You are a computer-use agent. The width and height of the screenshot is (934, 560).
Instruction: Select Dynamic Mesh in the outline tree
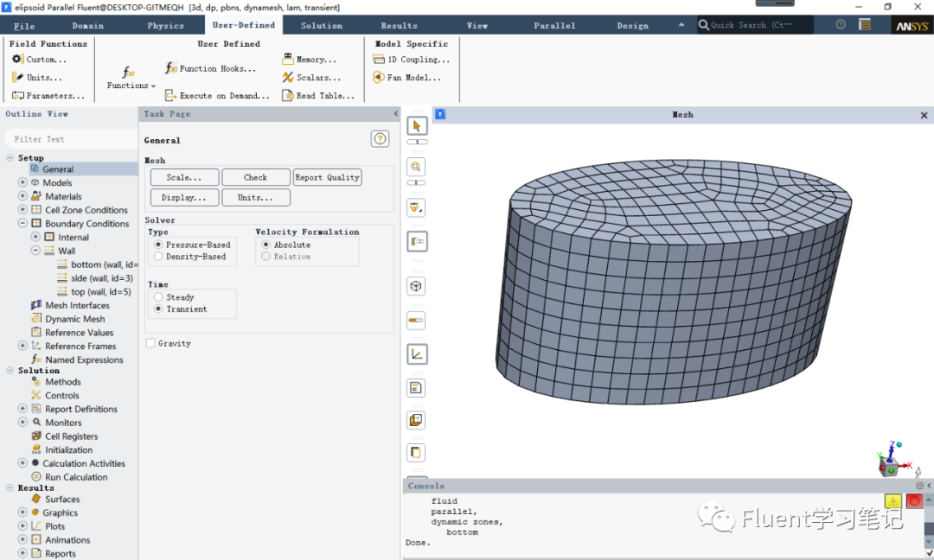(68, 319)
